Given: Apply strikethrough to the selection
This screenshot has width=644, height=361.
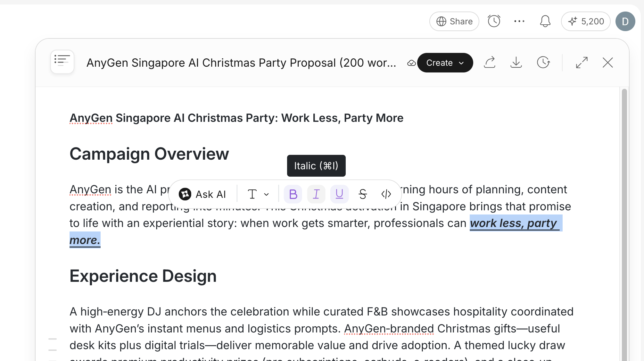Looking at the screenshot, I should click(363, 194).
